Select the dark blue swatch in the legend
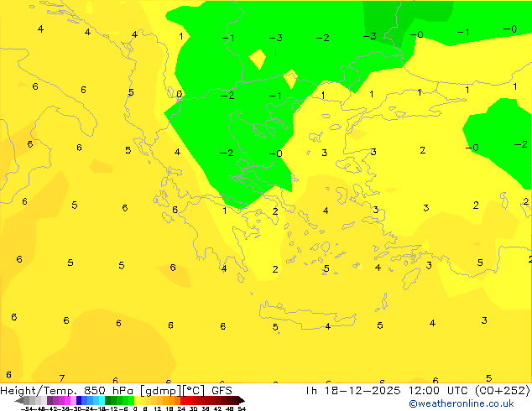The image size is (532, 411). point(79,400)
